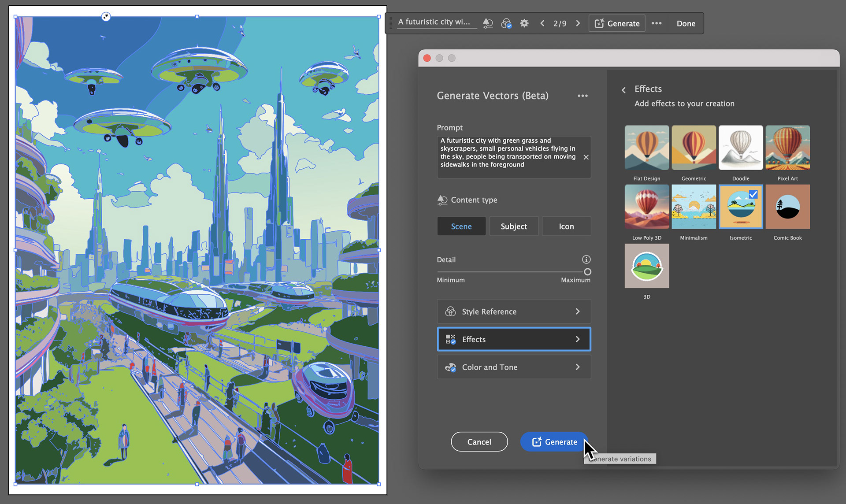The width and height of the screenshot is (846, 504).
Task: Expand the Effects section
Action: [x=514, y=339]
